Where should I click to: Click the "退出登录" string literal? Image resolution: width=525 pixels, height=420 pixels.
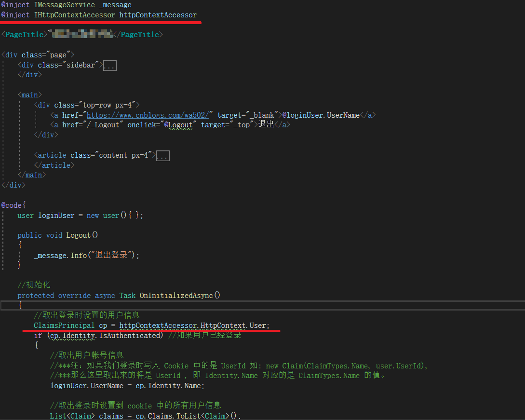(x=111, y=255)
